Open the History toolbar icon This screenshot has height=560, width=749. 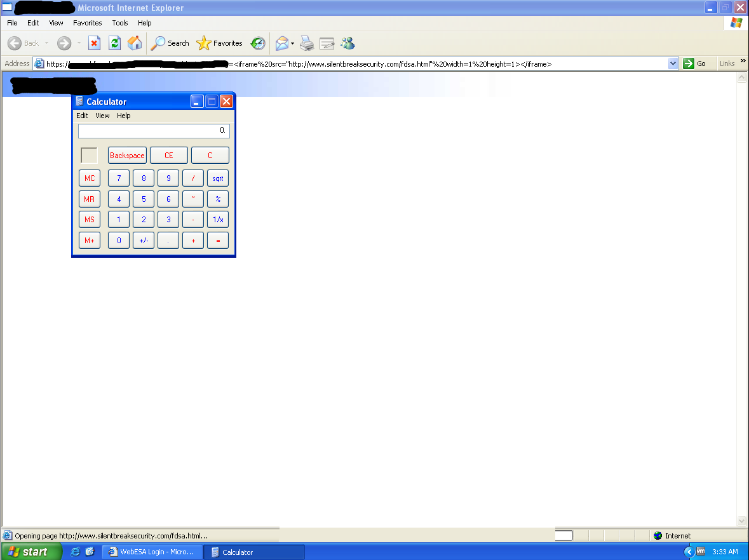click(258, 43)
